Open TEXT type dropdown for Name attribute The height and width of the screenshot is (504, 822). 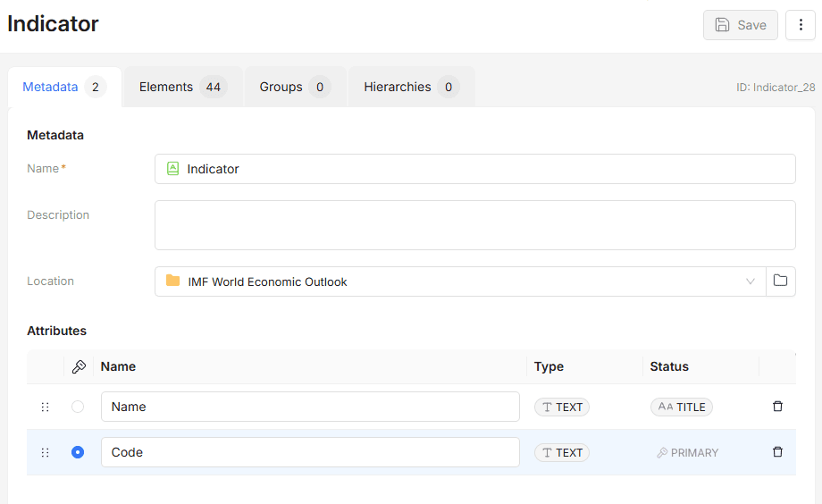[x=562, y=407]
